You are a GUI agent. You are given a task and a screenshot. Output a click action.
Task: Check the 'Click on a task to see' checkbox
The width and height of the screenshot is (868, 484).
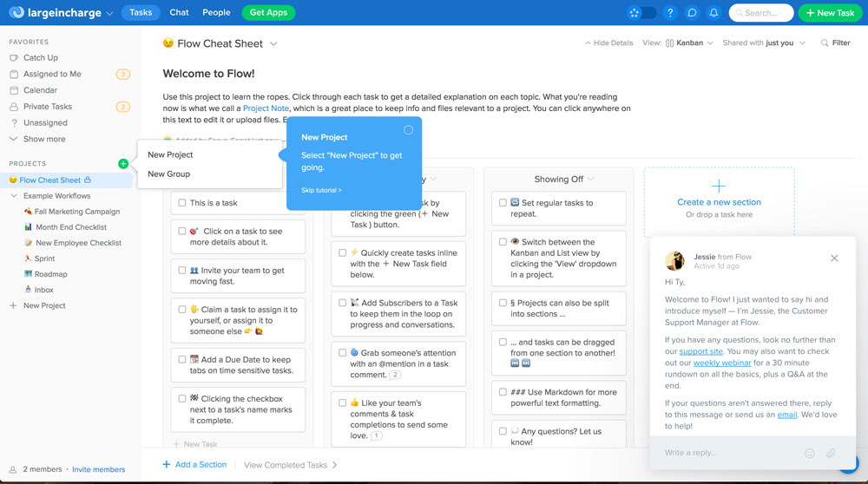(x=182, y=232)
